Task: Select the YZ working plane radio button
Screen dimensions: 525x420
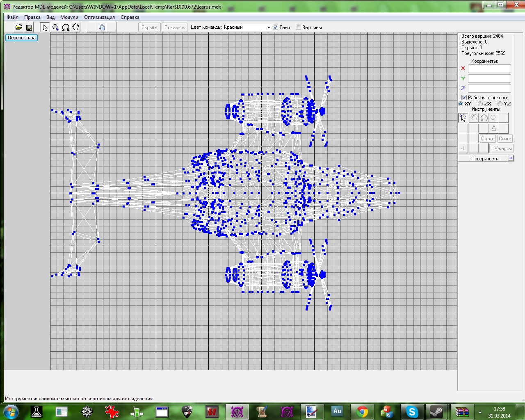Action: [x=500, y=104]
